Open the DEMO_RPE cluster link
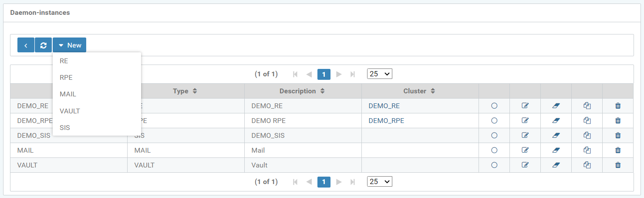 386,121
